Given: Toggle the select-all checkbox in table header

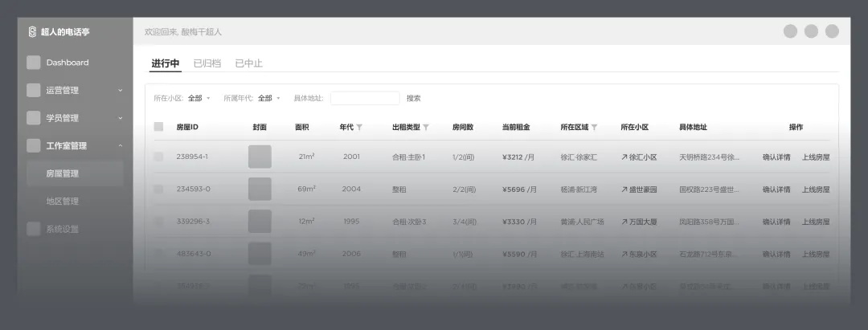Looking at the screenshot, I should coord(158,127).
